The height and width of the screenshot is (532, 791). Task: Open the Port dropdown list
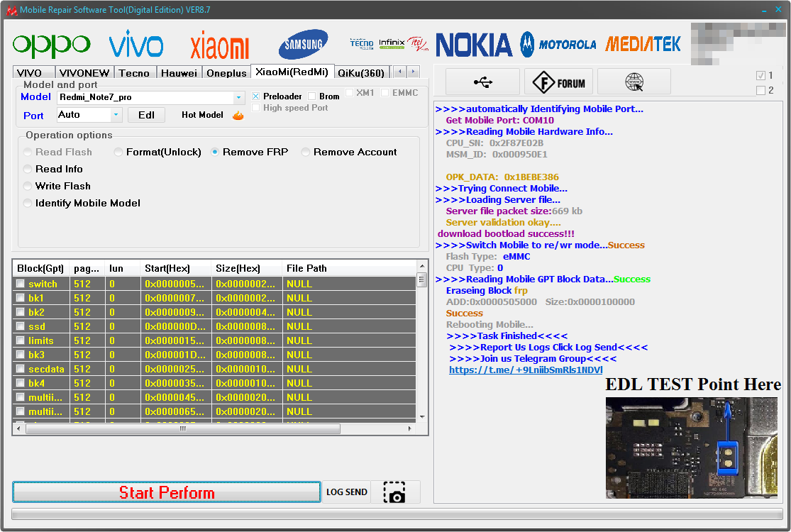click(116, 115)
